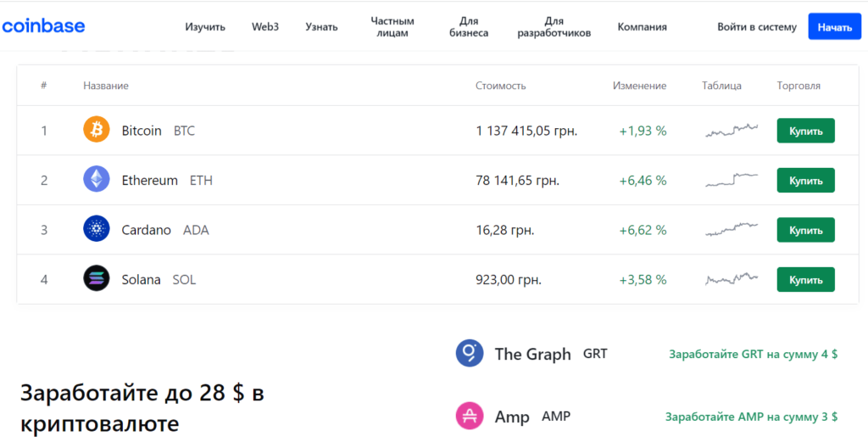Click The Graph name text
Viewport: 868px width, 442px height.
(x=532, y=355)
